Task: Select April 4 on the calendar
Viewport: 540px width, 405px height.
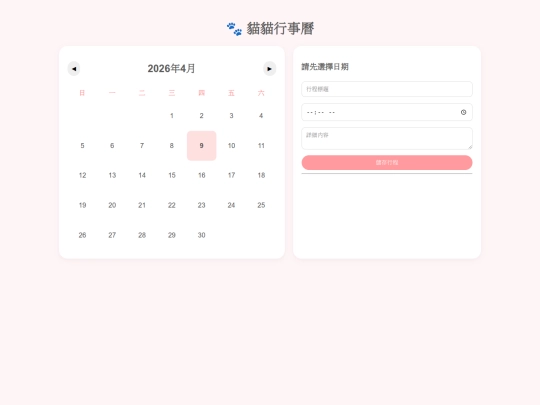Action: coord(261,116)
